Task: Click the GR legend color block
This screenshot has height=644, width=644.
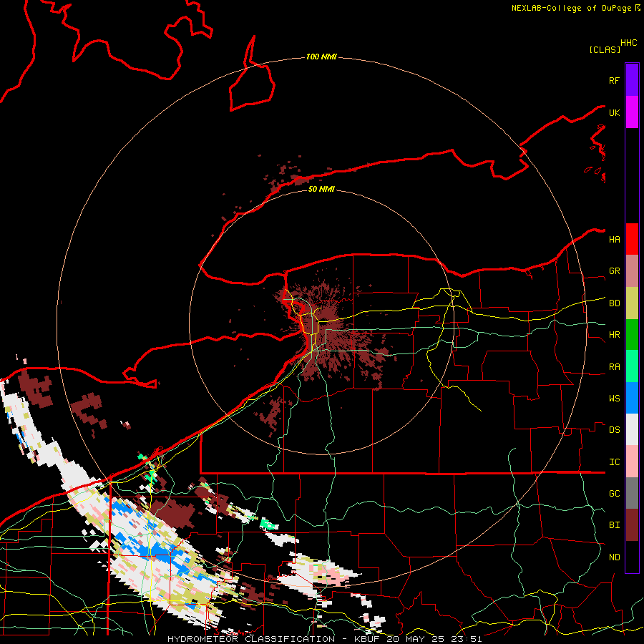Action: [632, 271]
